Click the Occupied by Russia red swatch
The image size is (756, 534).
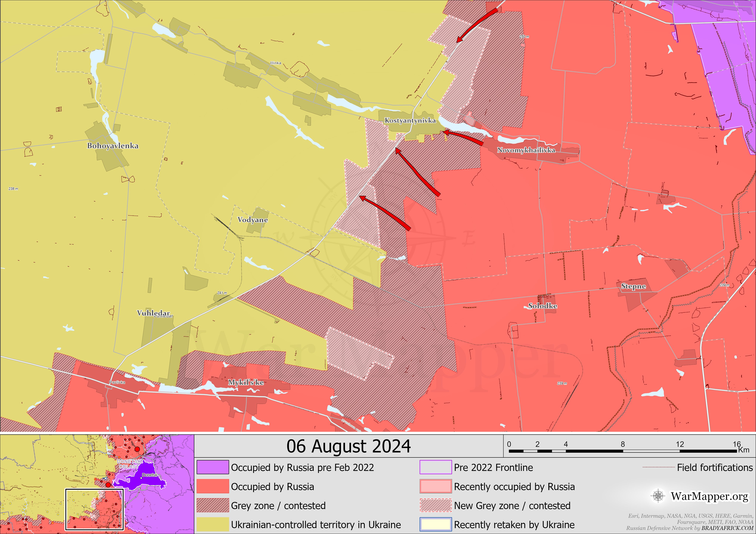[x=213, y=486]
